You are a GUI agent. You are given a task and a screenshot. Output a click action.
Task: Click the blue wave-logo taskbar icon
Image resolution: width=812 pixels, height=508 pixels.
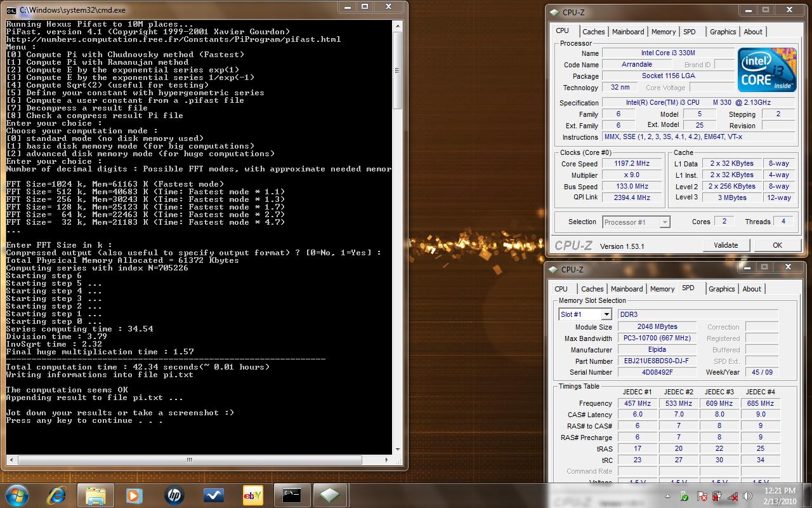[213, 495]
